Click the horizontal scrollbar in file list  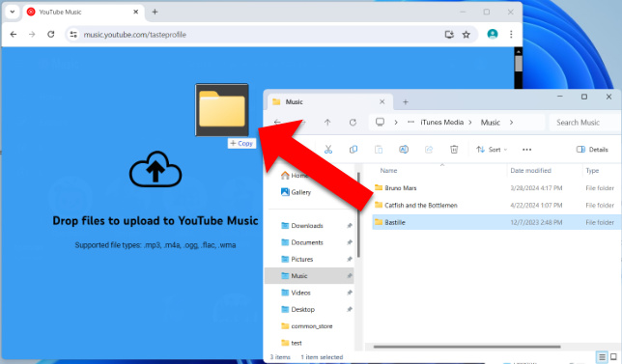pyautogui.click(x=466, y=347)
